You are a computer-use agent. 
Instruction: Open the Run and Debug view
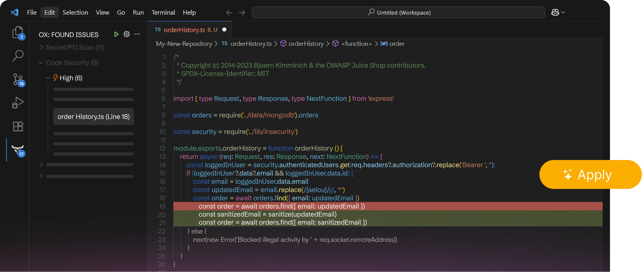coord(18,103)
